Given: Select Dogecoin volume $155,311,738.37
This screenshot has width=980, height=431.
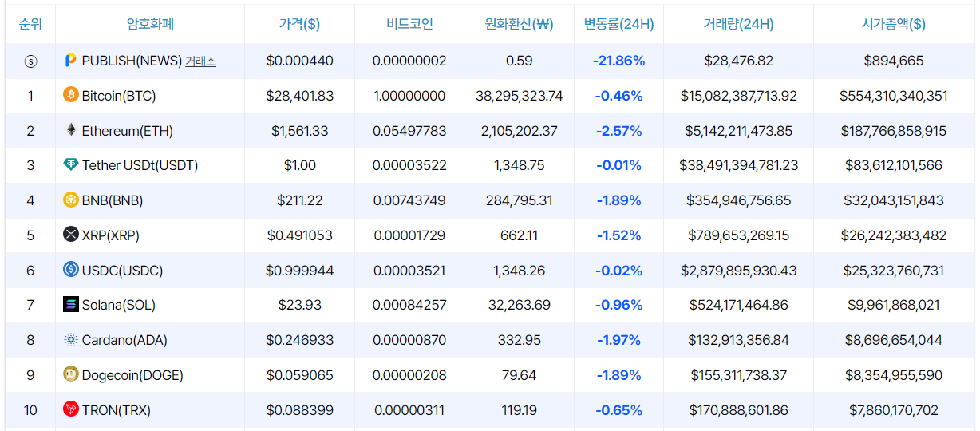Looking at the screenshot, I should (739, 375).
